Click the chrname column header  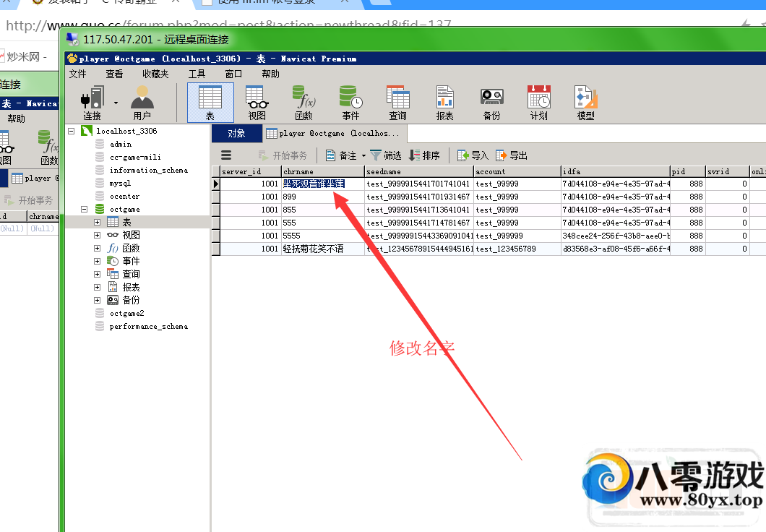(x=323, y=171)
